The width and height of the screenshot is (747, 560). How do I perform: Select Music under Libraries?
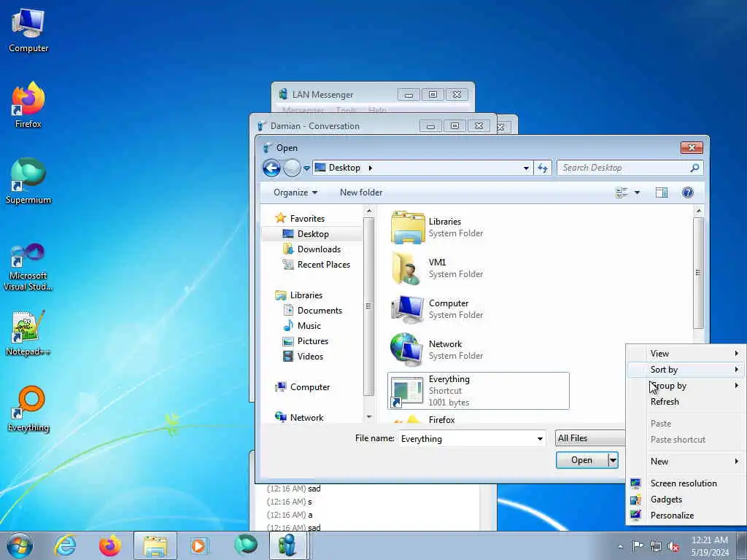tap(309, 326)
